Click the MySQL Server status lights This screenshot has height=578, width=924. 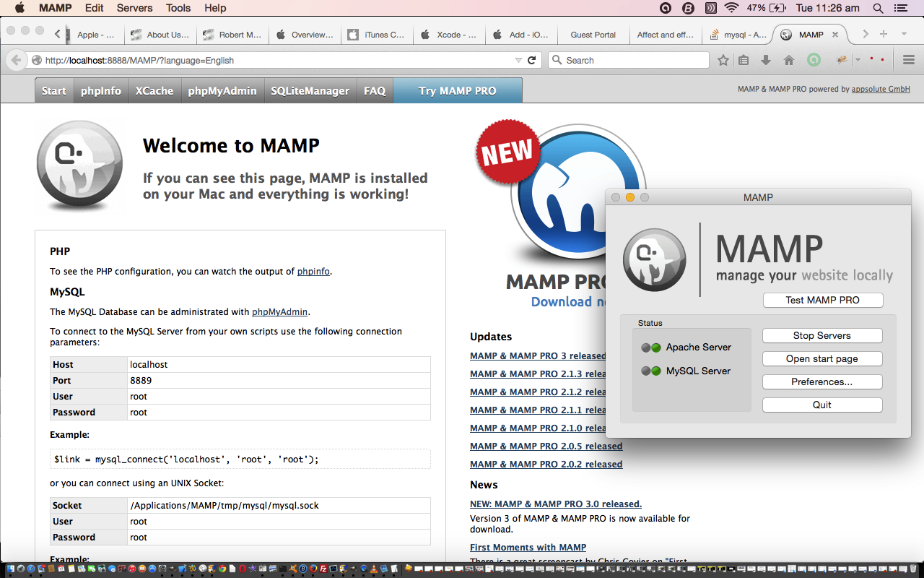(x=650, y=371)
